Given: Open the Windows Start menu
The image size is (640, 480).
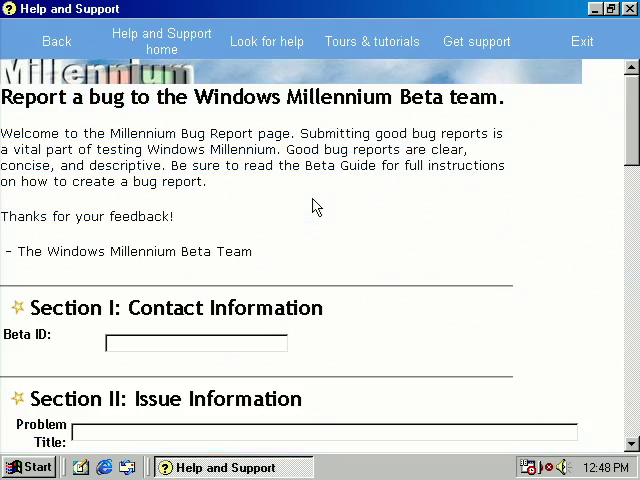Looking at the screenshot, I should pyautogui.click(x=29, y=467).
